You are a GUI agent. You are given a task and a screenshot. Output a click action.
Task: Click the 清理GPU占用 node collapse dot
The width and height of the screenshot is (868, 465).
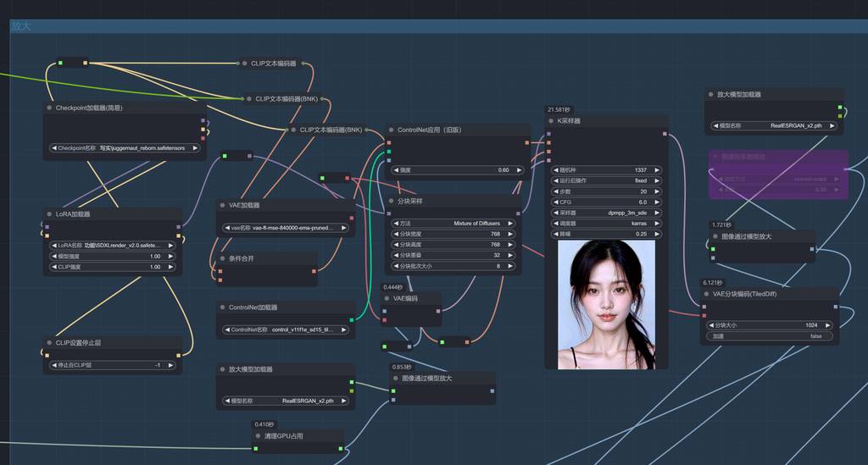[x=258, y=436]
